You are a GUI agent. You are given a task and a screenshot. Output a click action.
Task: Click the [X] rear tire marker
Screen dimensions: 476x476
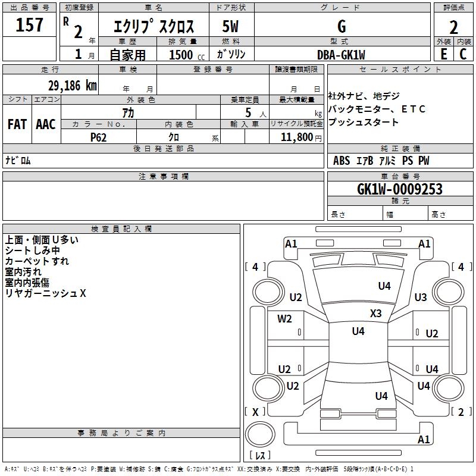coord(255,412)
